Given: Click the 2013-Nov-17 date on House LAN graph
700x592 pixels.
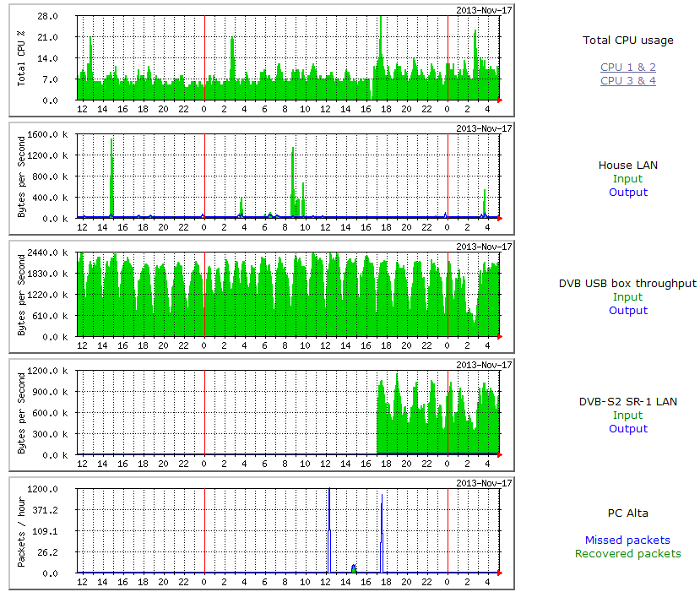Looking at the screenshot, I should [x=484, y=128].
